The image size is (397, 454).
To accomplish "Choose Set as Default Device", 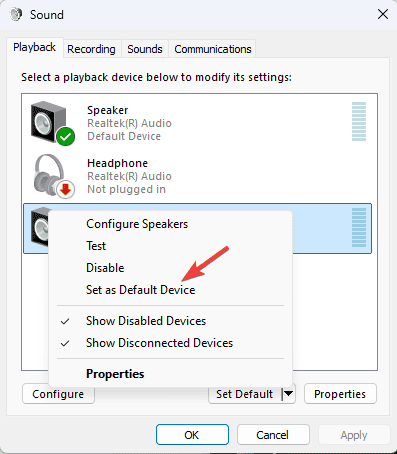I will [140, 290].
